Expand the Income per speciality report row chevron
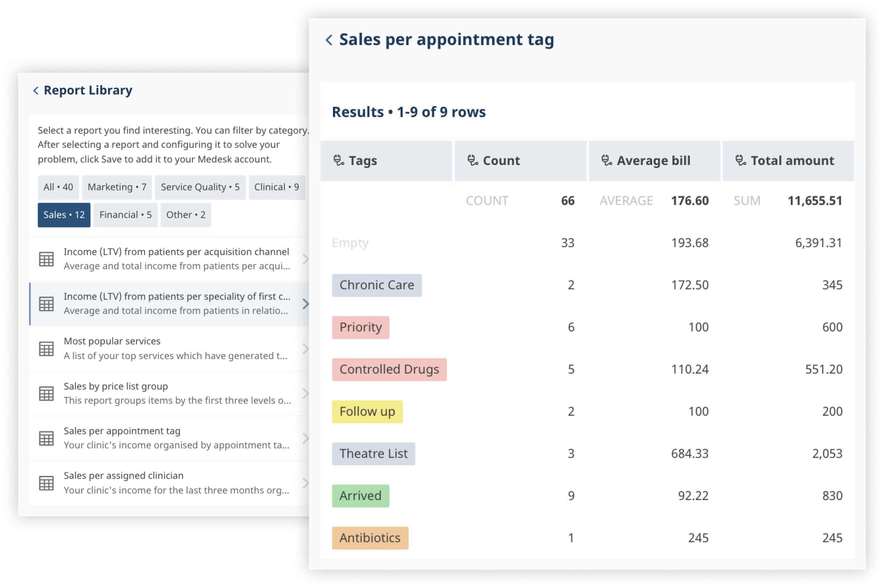This screenshot has height=588, width=884. pos(305,304)
